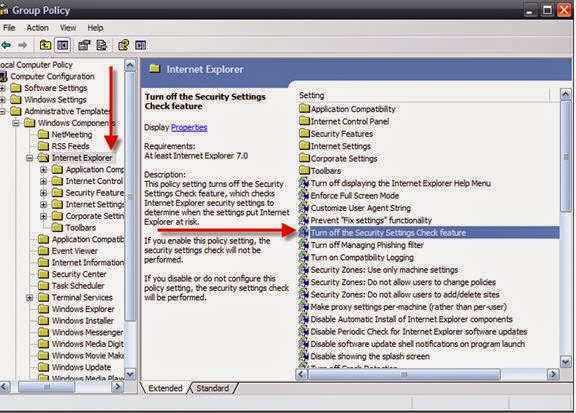576x413 pixels.
Task: Expand the Windows Settings tree node
Action: (x=2, y=100)
